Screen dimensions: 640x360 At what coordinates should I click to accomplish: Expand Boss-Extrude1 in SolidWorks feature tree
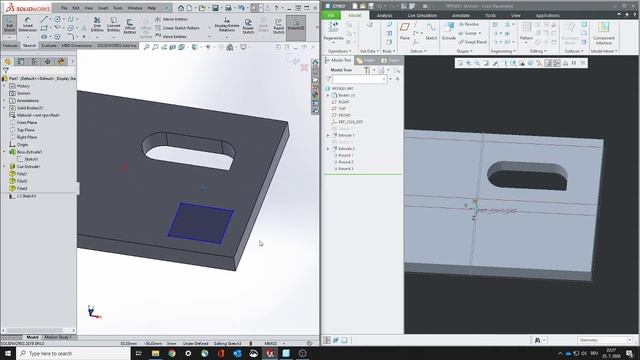point(4,152)
